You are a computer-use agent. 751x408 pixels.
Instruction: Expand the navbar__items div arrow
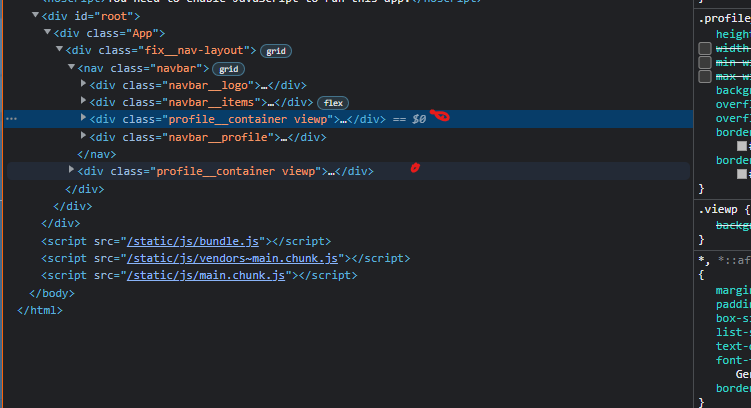[x=83, y=101]
